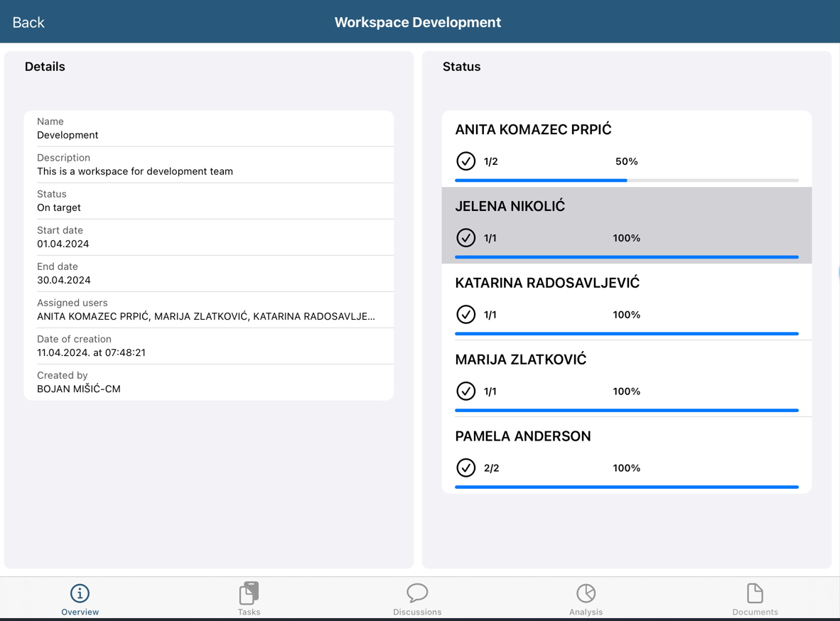Click checkmark icon for Pamela Anderson

pyautogui.click(x=465, y=468)
